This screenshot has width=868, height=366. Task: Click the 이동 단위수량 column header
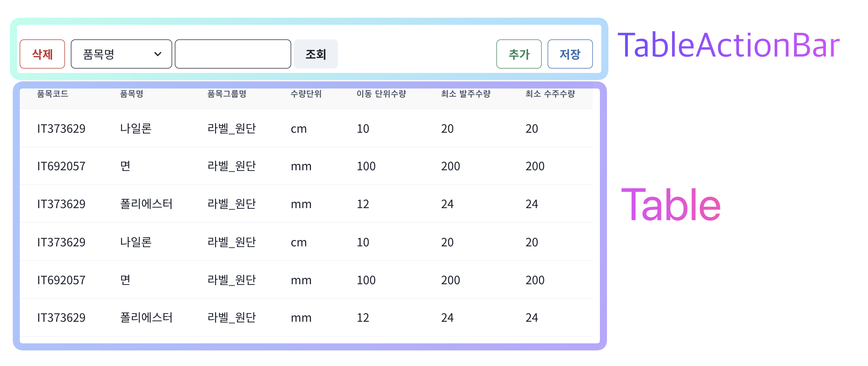tap(381, 94)
